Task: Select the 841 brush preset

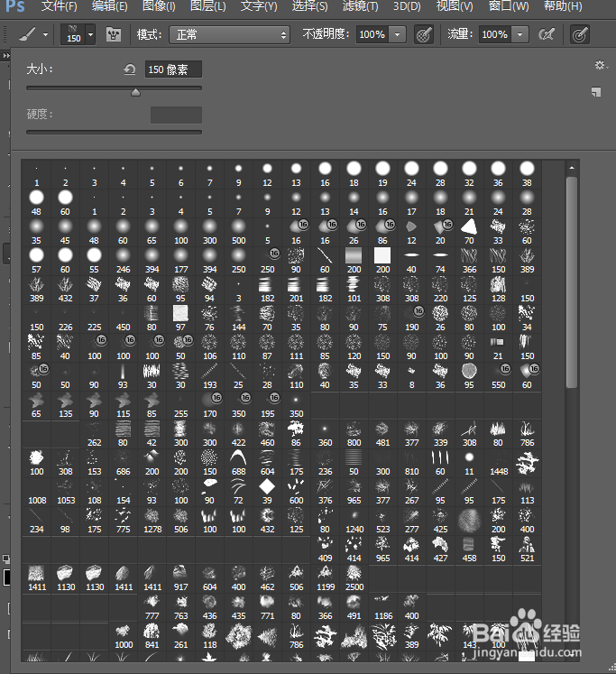Action: (152, 636)
